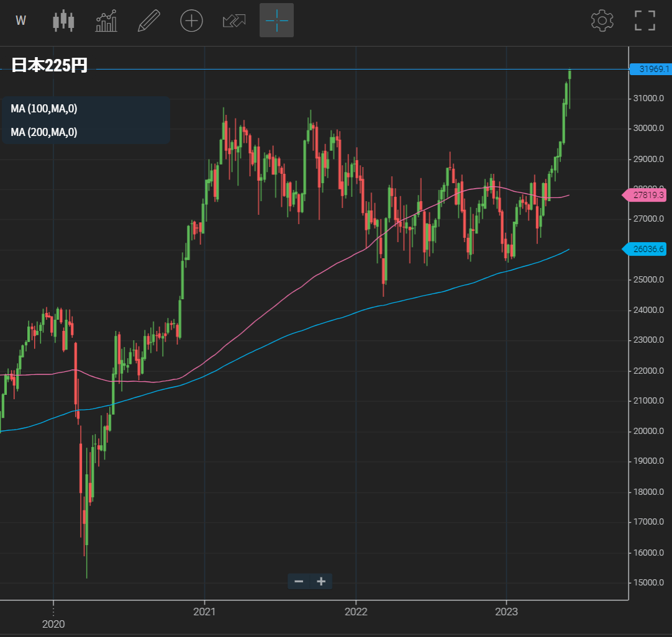Click the blue MA value tag 26036.6
The height and width of the screenshot is (637, 672).
(x=647, y=249)
